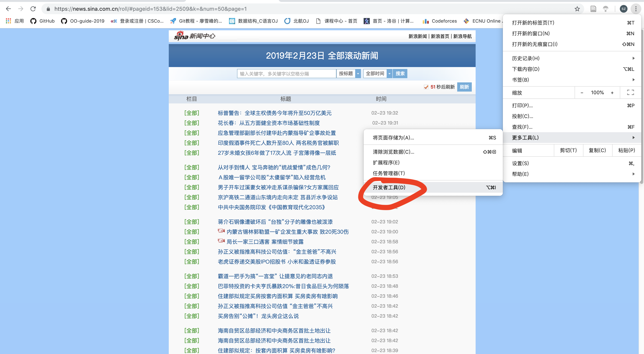
Task: Click the keyword search input field
Action: (x=286, y=74)
